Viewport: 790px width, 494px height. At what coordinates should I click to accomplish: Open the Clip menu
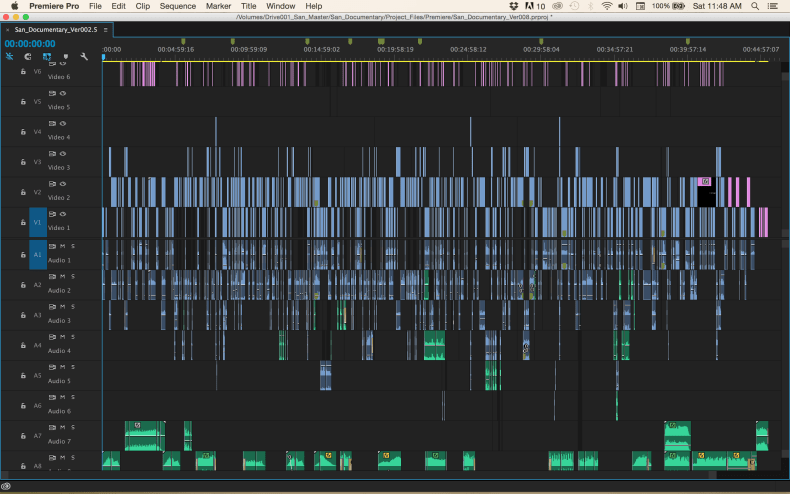point(143,6)
